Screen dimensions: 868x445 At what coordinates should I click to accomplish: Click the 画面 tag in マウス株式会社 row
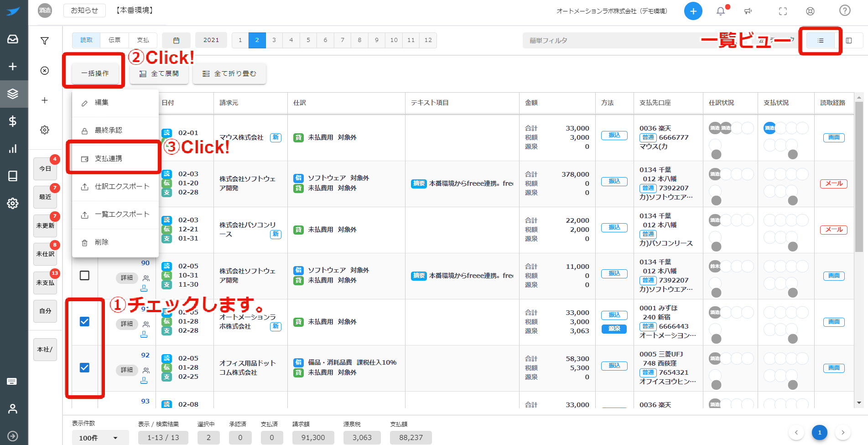point(834,137)
